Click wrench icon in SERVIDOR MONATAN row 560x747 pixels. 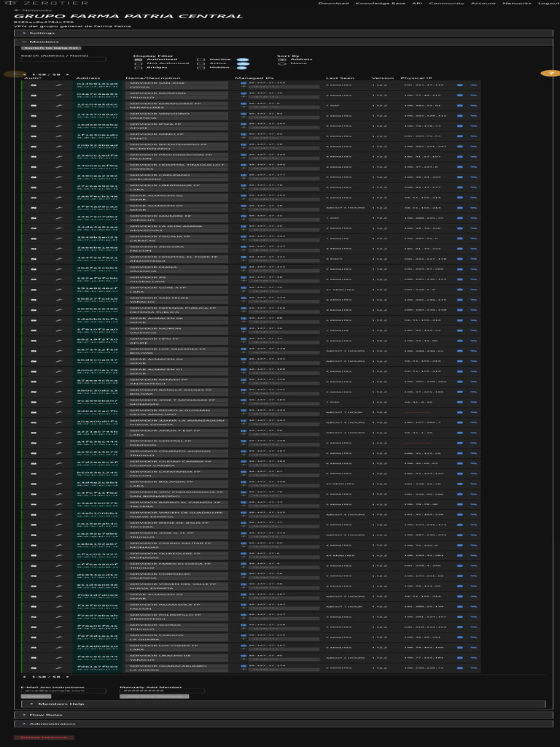click(x=60, y=96)
